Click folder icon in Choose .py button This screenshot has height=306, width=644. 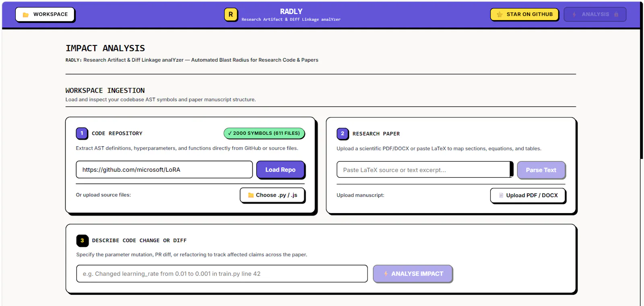(251, 195)
